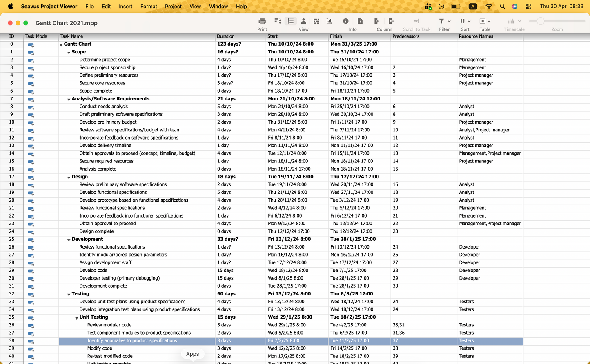Open macOS Control Center icon

tap(528, 6)
